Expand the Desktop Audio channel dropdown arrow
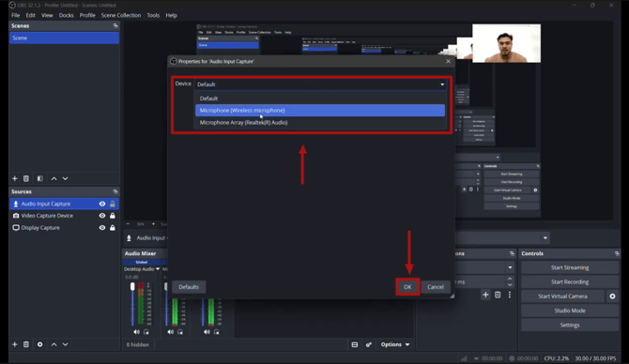629x364 pixels. point(158,269)
